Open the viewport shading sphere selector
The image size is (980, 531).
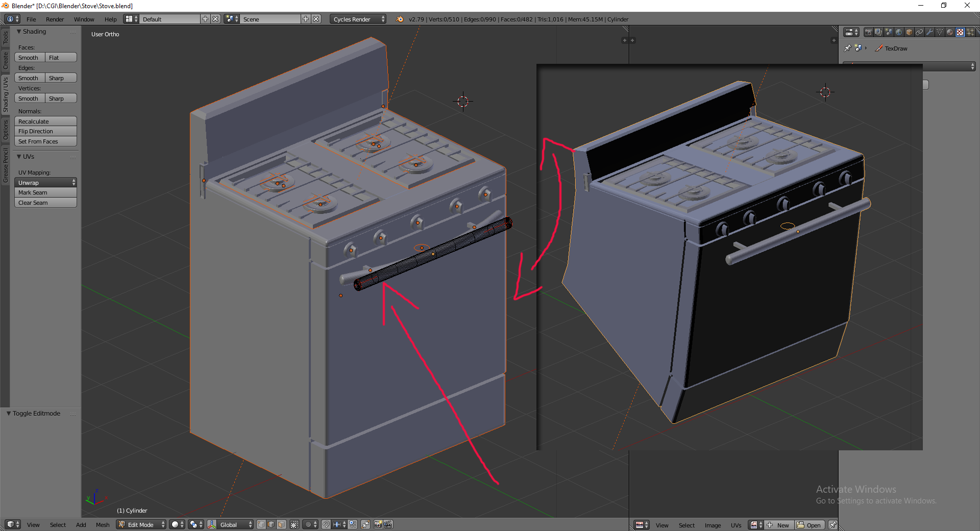[x=177, y=524]
